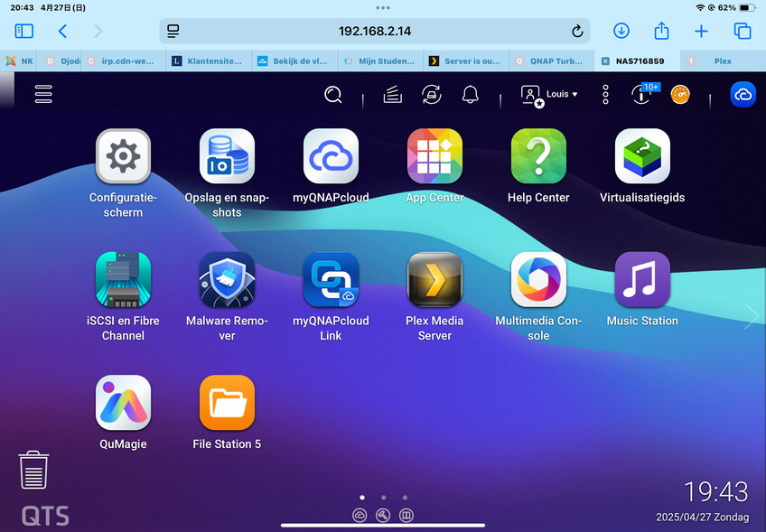Open the QTS trash bin
766x532 pixels.
pos(33,470)
